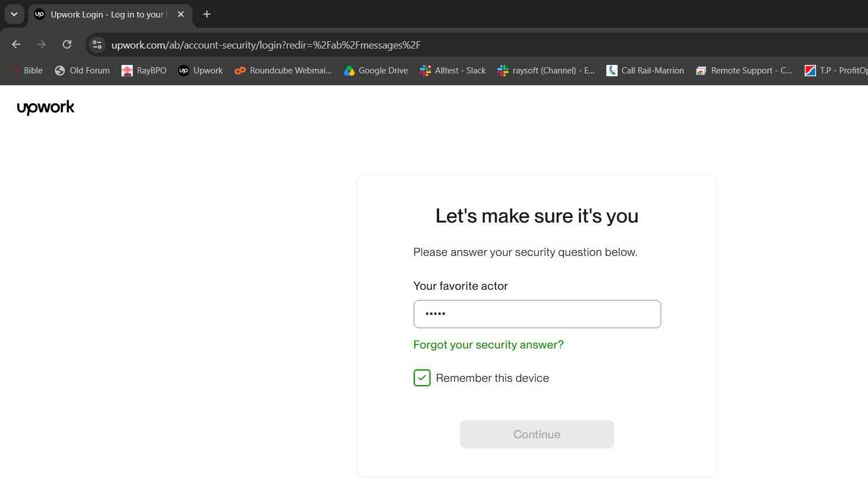Open the Bible bookmark
Screen dimensions: 868x488
pos(26,71)
